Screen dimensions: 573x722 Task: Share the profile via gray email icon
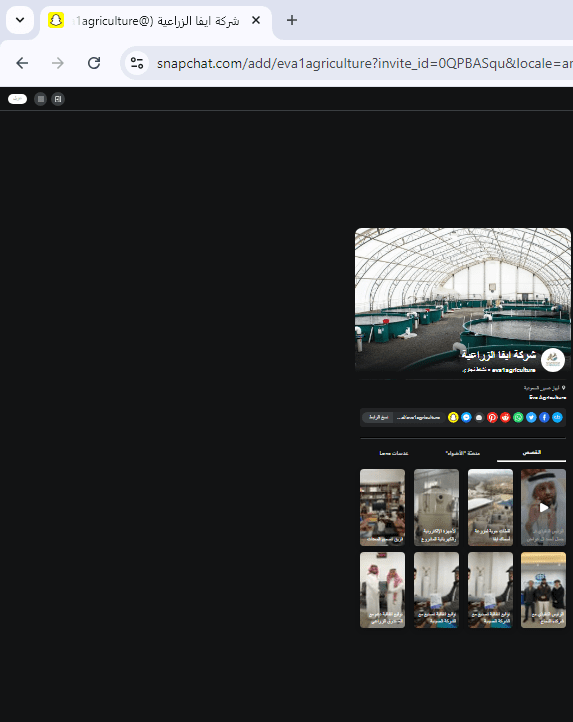479,417
